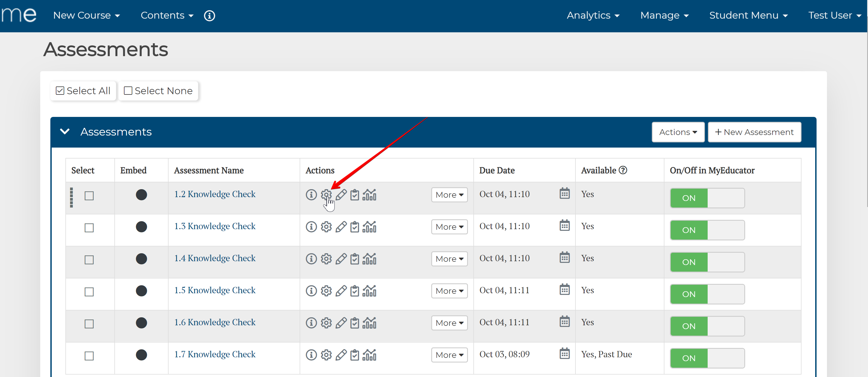868x377 pixels.
Task: Open due date calendar for 1.7 Knowledge Check
Action: point(565,354)
